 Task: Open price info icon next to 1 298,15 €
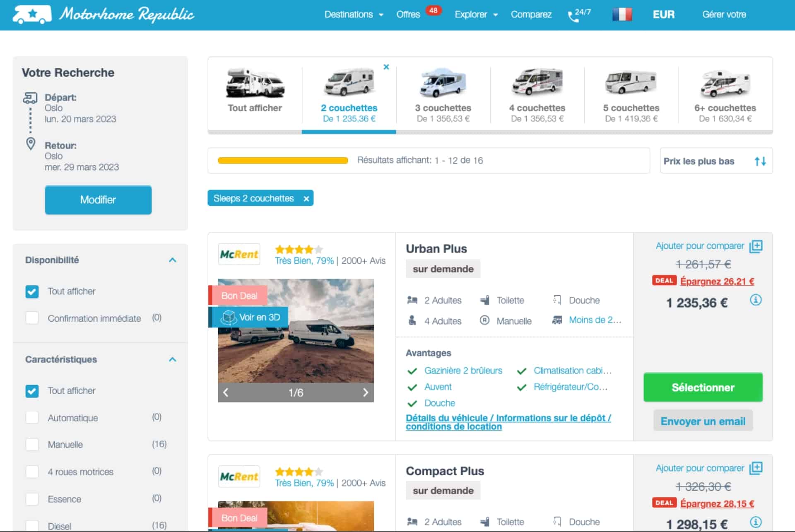click(x=756, y=522)
